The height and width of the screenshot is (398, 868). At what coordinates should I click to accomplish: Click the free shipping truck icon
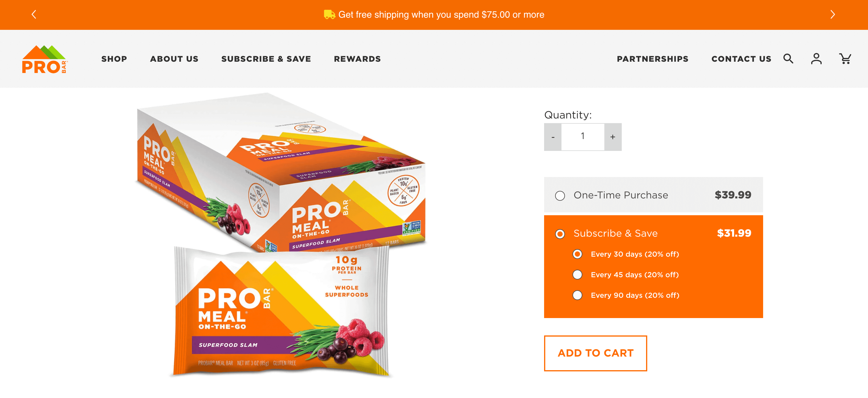[329, 14]
